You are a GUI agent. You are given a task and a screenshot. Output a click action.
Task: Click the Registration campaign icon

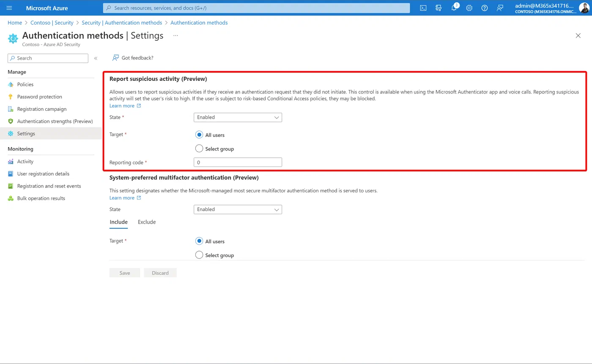pos(11,109)
